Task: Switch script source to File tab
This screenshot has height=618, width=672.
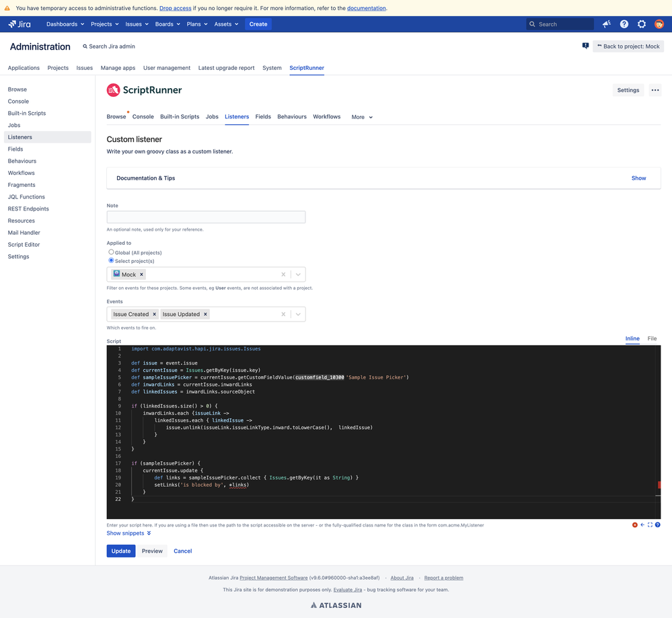Action: 652,338
